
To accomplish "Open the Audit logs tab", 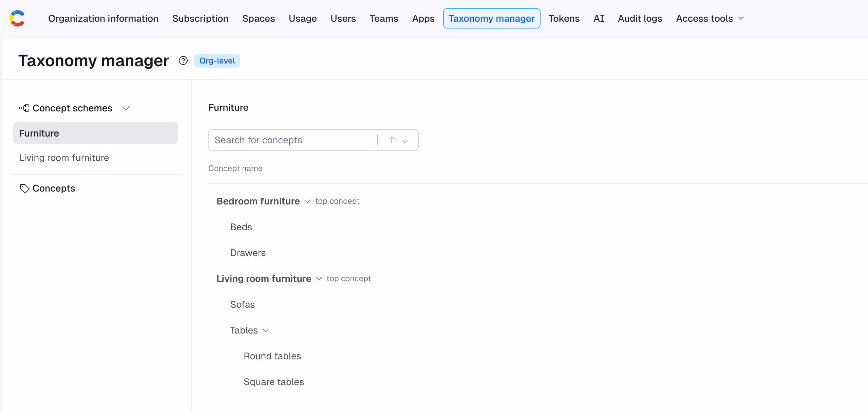I will click(640, 18).
